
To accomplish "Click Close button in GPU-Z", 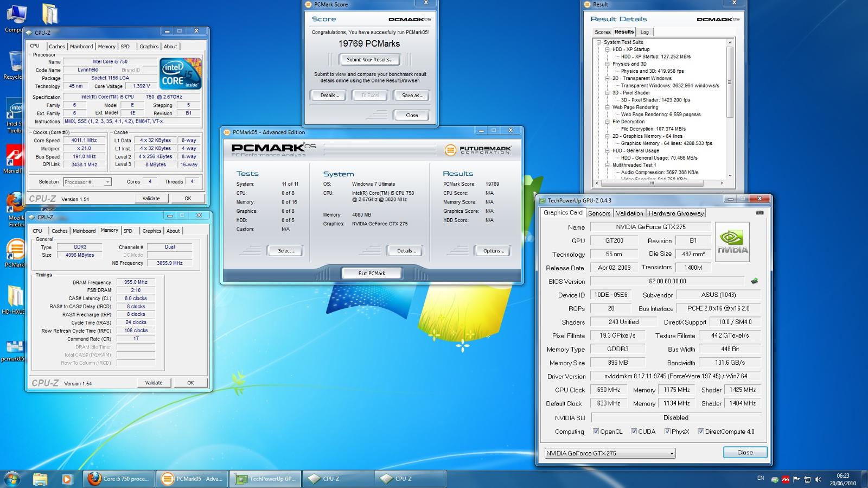I will pos(745,452).
